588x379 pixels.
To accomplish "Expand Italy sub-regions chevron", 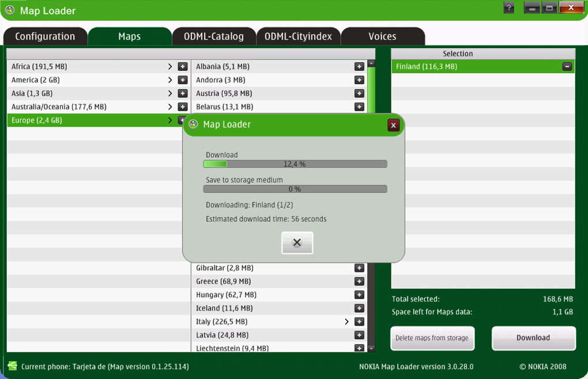I will (x=346, y=322).
